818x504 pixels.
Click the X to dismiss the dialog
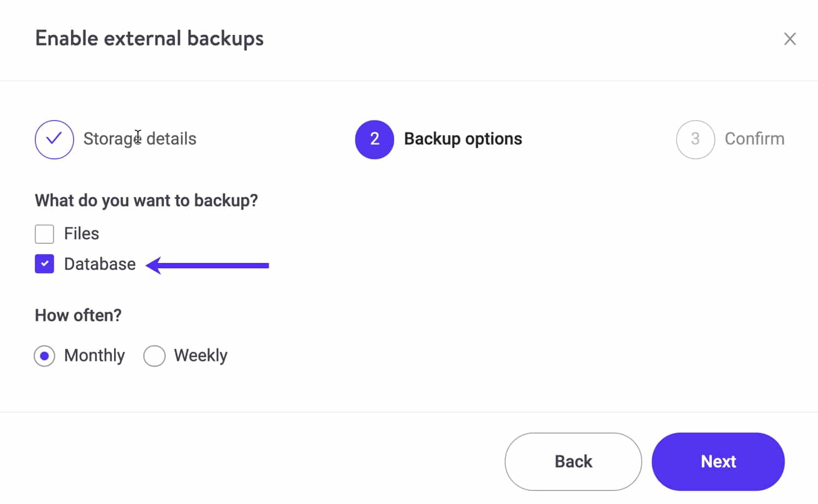tap(790, 39)
